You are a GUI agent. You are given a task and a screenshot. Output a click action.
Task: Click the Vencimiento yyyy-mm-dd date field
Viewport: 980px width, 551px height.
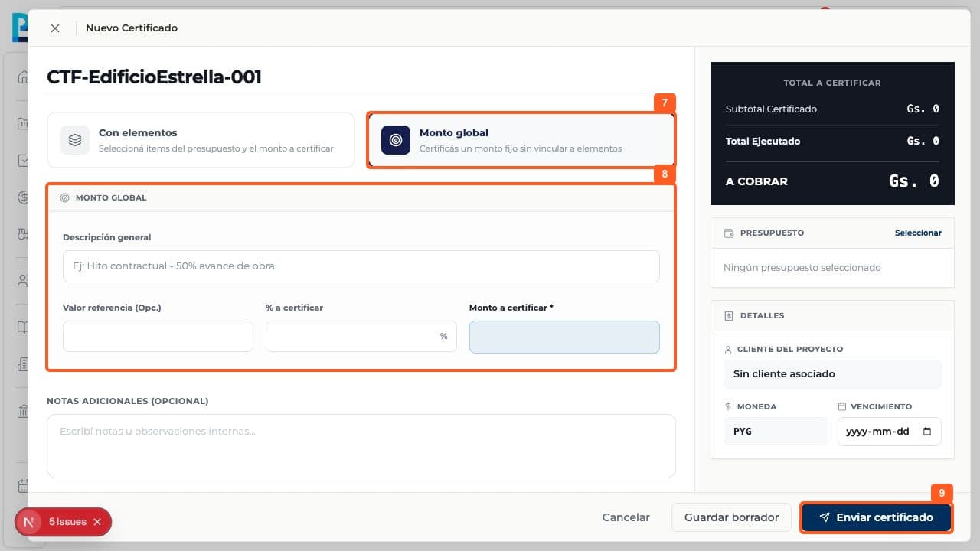(889, 431)
